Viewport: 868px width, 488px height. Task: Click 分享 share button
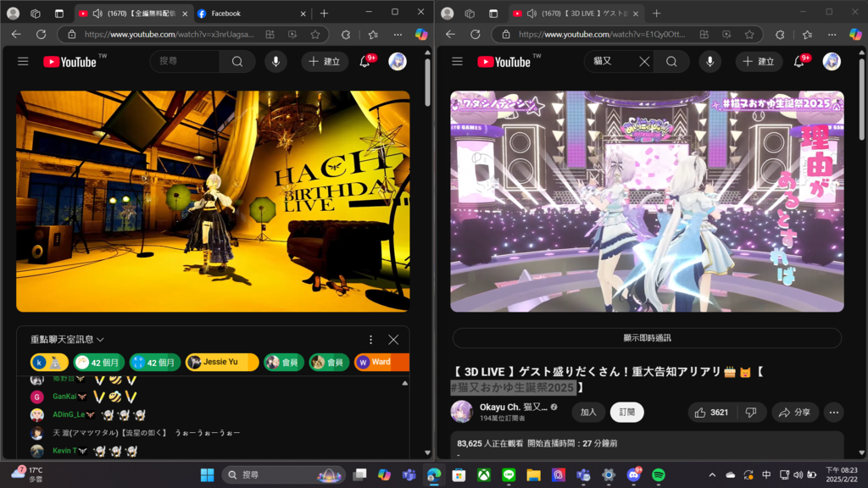[794, 413]
